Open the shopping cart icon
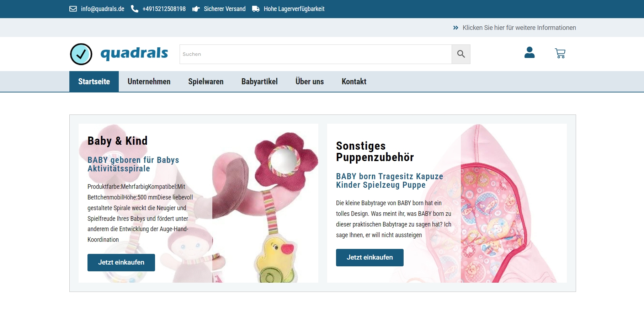The height and width of the screenshot is (309, 644). tap(560, 53)
